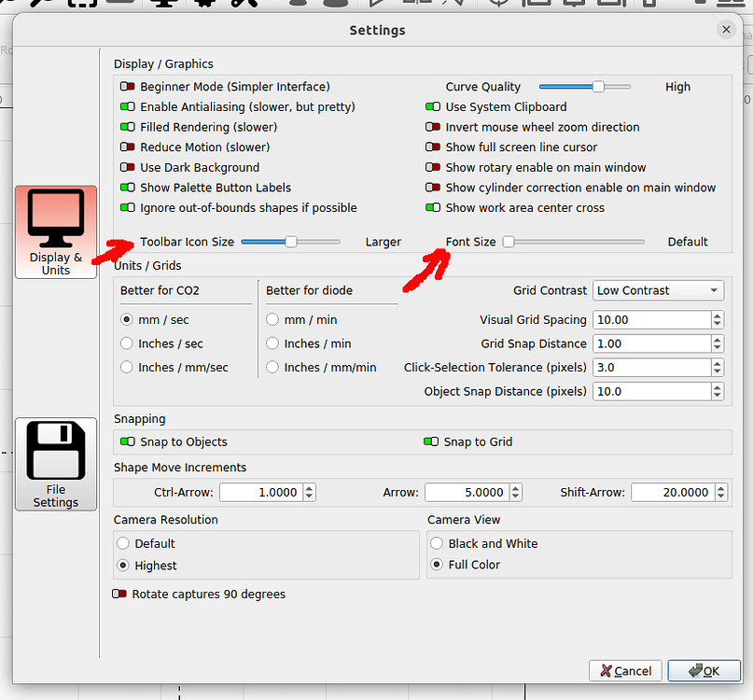This screenshot has height=700, width=753.
Task: Select Inches / sec under Better for CO2
Action: point(126,343)
